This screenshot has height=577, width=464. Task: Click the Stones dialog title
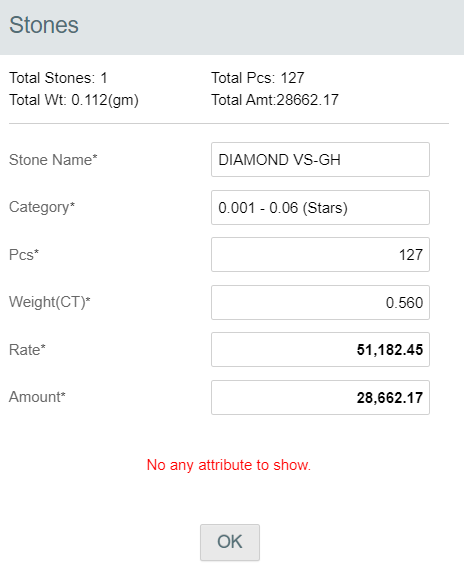tap(44, 25)
